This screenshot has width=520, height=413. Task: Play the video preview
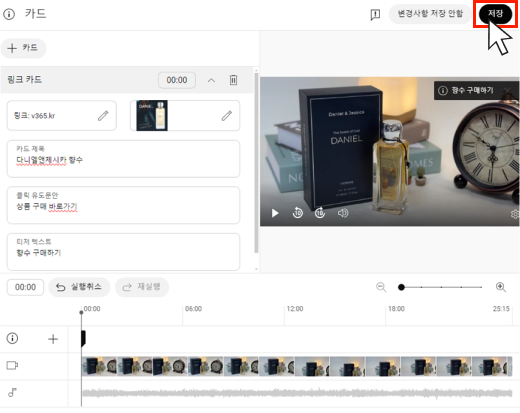click(275, 213)
